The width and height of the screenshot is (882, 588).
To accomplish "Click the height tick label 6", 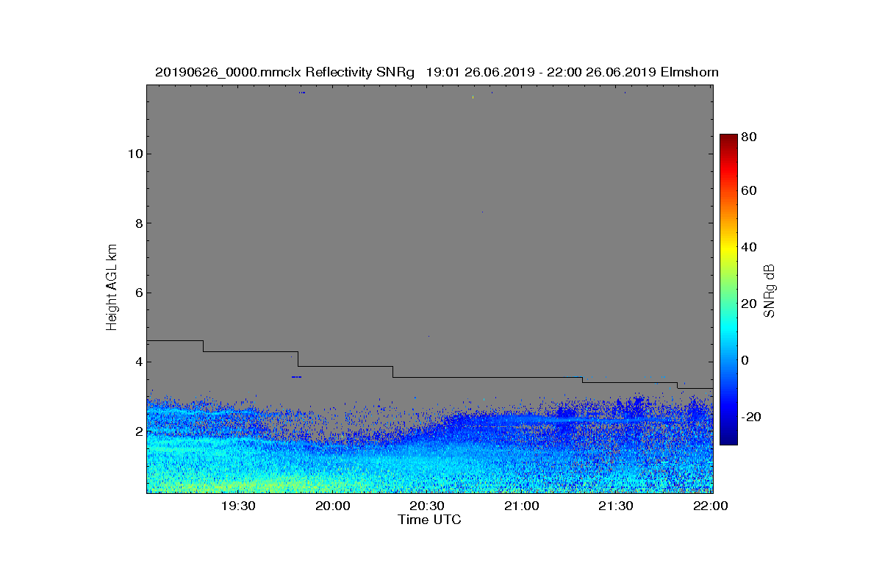I will [x=138, y=293].
